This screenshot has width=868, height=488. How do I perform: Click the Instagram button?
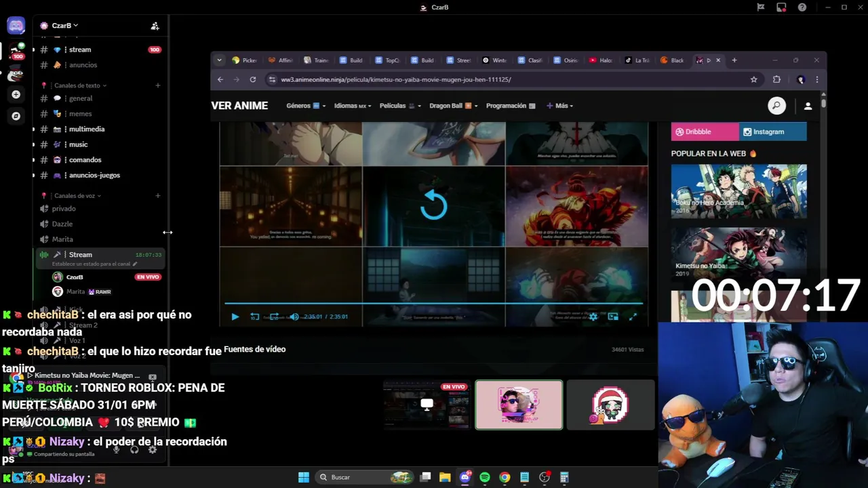click(773, 131)
